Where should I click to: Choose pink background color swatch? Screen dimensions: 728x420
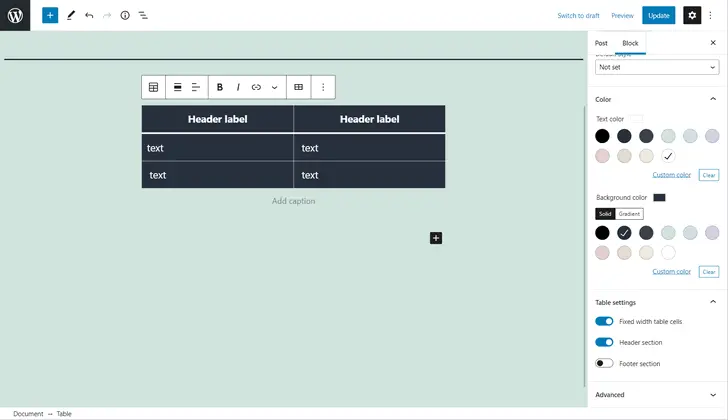[602, 252]
